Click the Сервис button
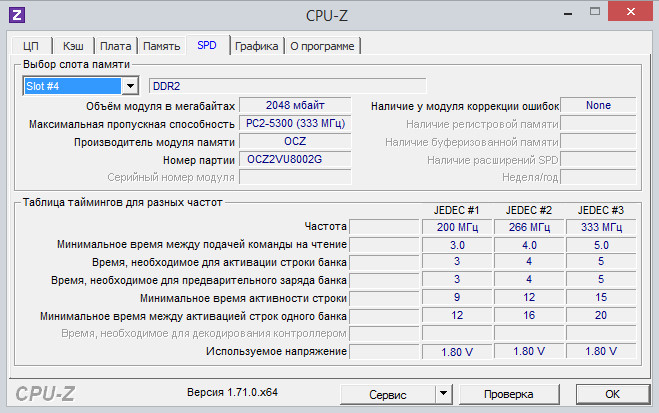659x413 pixels. 387,395
